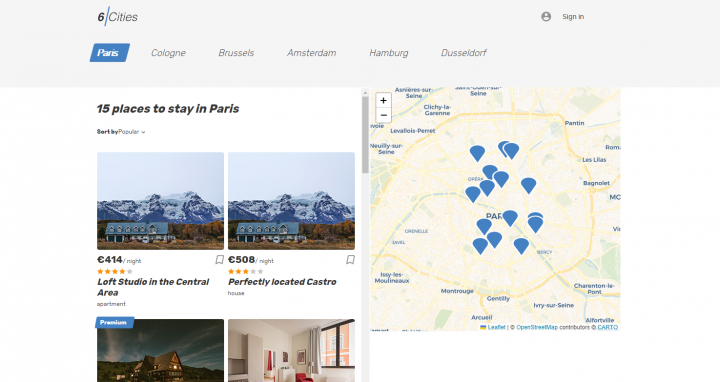Click the map pin left of Pantin, nearest Bagnolet
The width and height of the screenshot is (720, 382).
point(529,185)
